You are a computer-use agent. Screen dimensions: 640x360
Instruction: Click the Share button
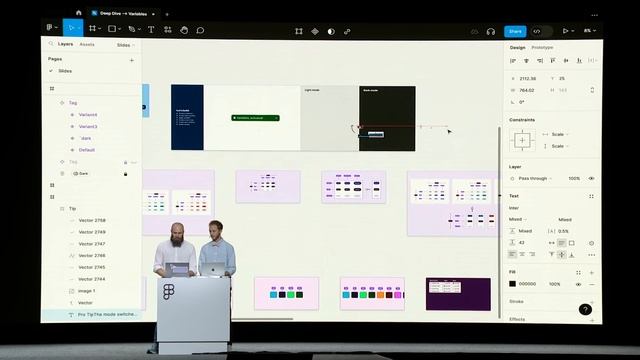pos(515,31)
